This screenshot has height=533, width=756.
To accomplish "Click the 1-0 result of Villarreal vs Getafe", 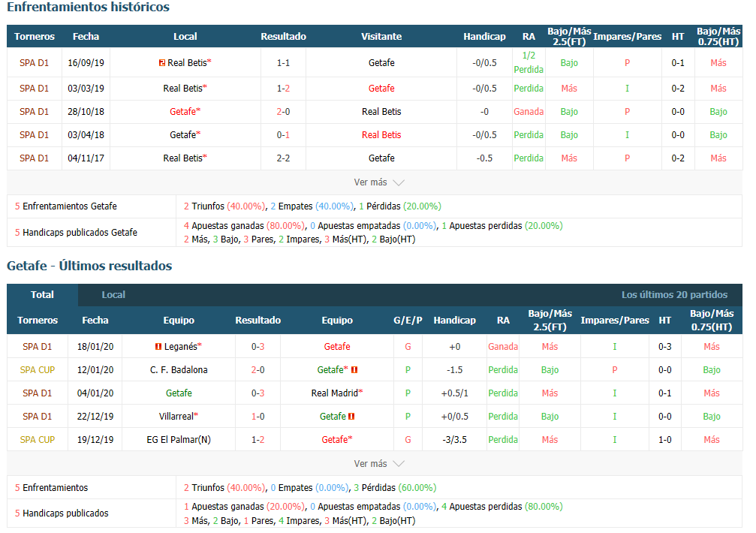I will coord(258,417).
